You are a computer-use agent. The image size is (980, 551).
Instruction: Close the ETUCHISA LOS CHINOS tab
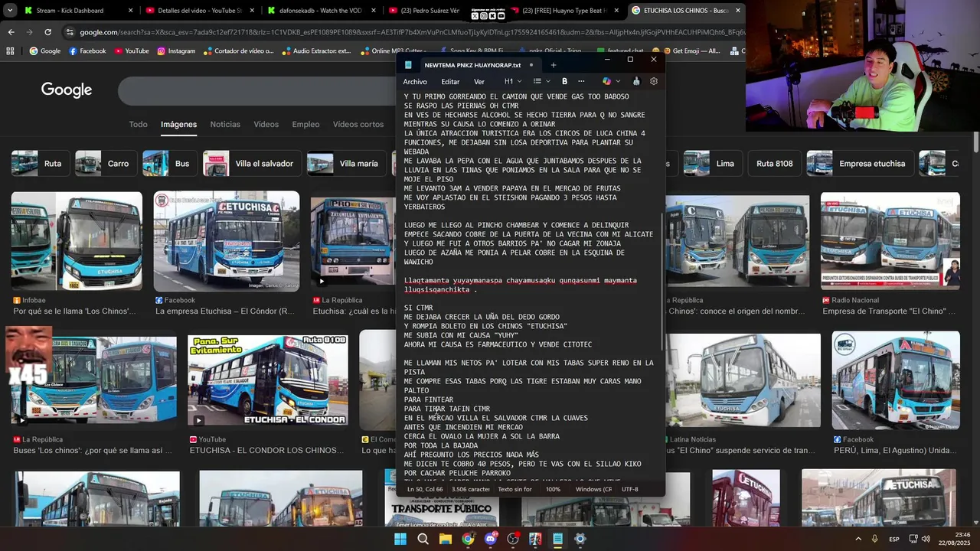click(x=738, y=11)
